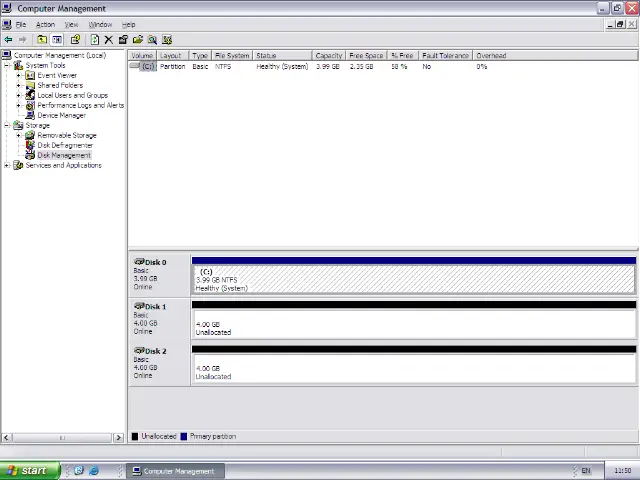Click the Explore magnifier toolbar icon

152,40
